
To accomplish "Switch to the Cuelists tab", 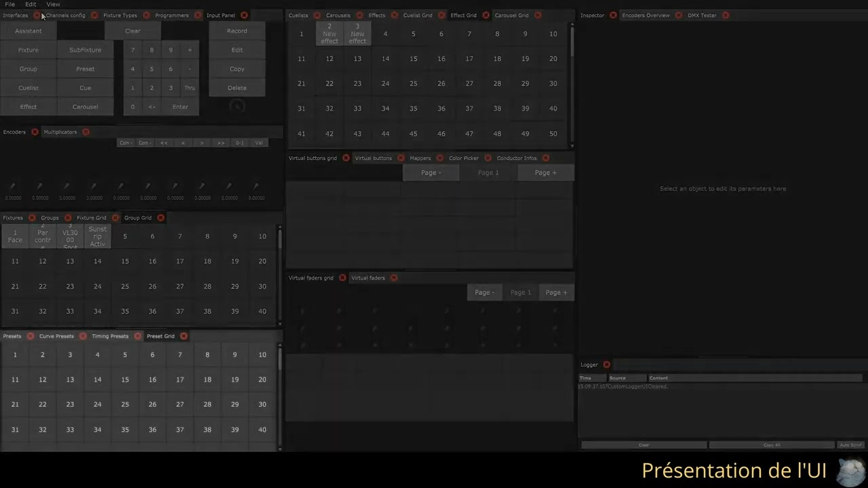I will point(298,15).
